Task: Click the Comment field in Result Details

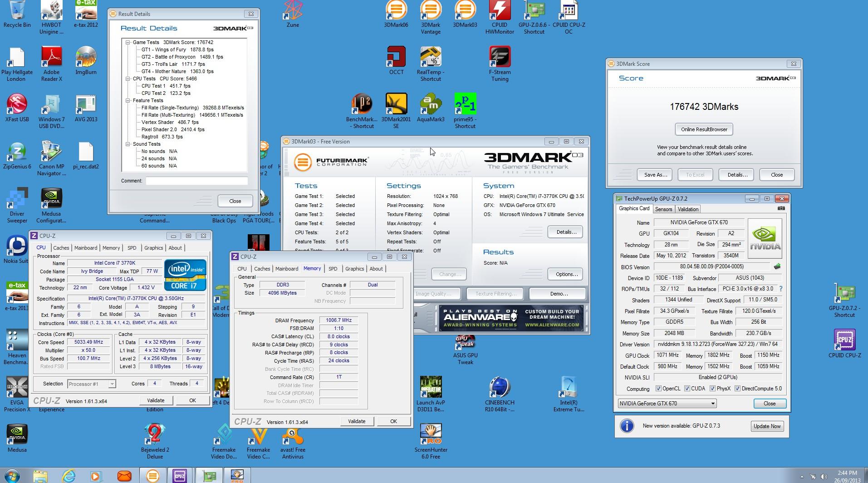Action: [196, 181]
